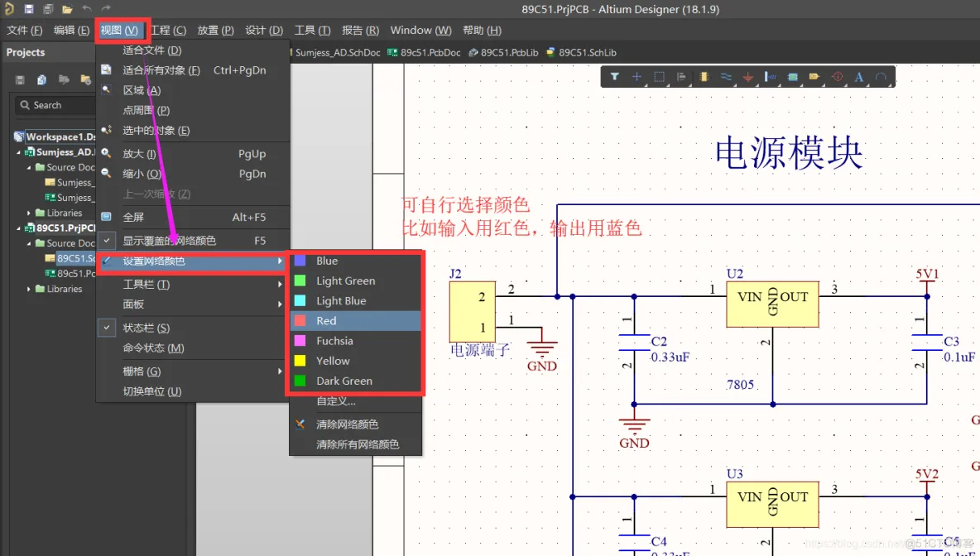Select the place port tool
The width and height of the screenshot is (980, 556).
814,77
